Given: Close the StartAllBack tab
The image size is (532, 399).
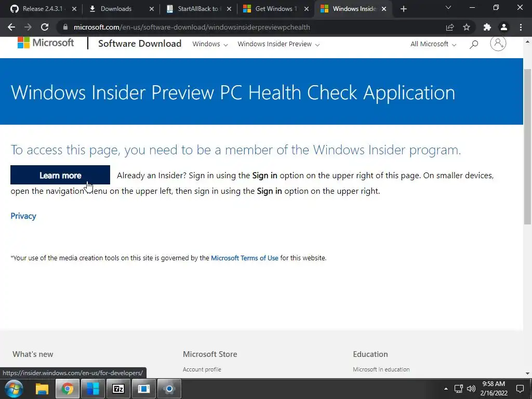Looking at the screenshot, I should [x=229, y=9].
